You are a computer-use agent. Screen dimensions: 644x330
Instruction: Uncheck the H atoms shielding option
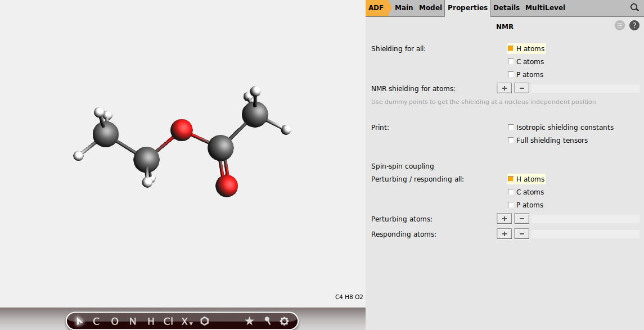coord(511,48)
